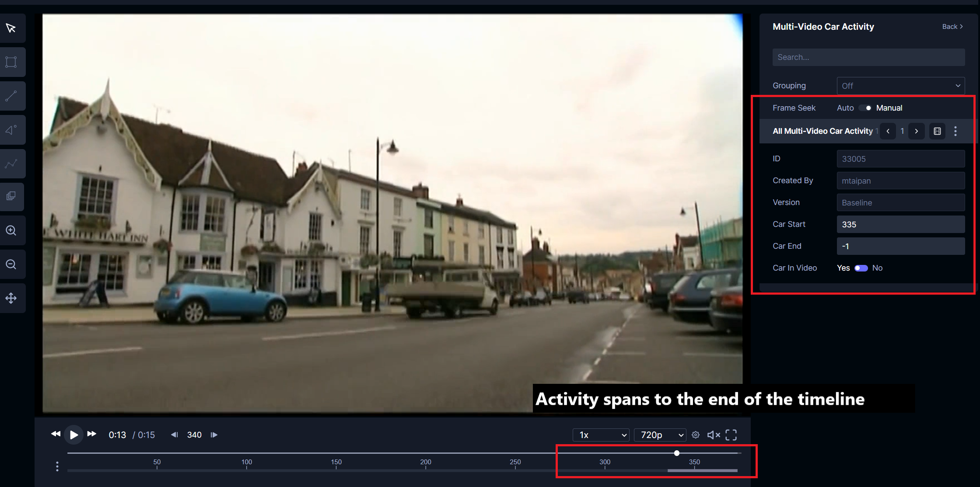Select the pan move tool

(11, 298)
